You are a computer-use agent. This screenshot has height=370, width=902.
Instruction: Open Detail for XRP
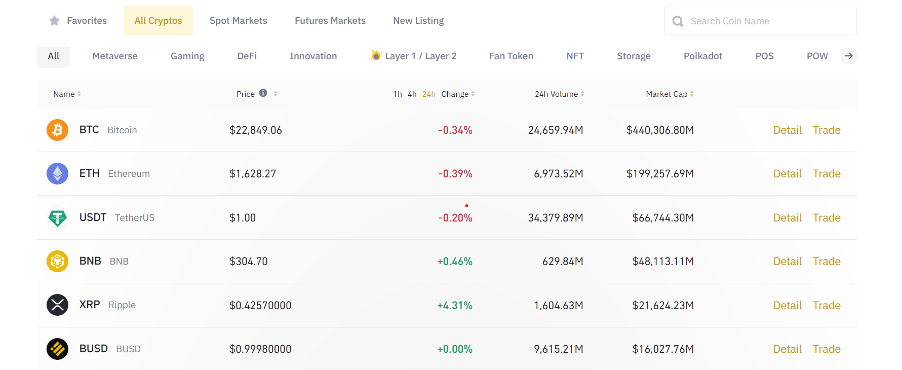[x=787, y=305]
